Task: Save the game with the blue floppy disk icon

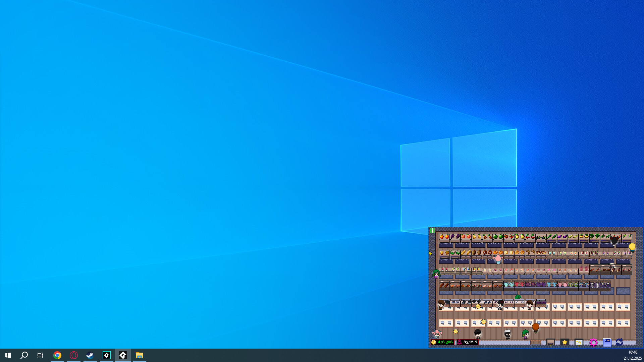Action: [x=608, y=342]
